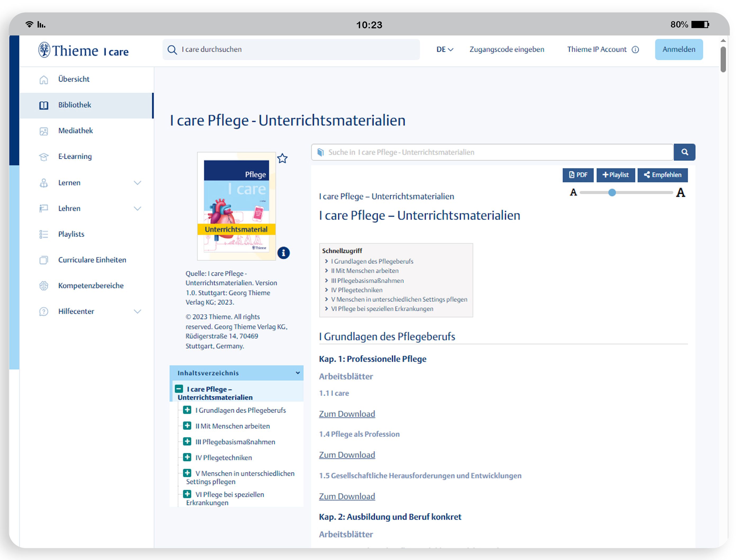Click the signal strength icon

coord(41,24)
